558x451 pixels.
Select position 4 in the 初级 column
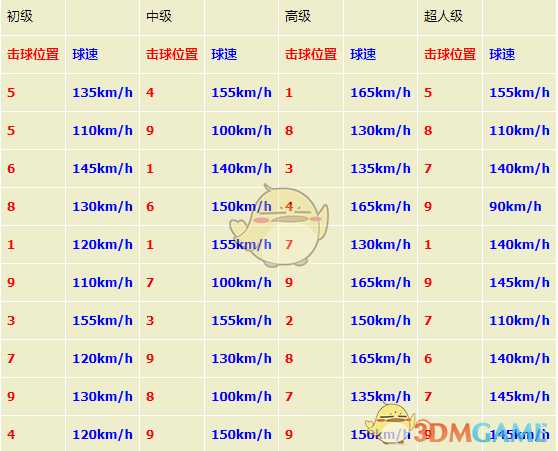click(11, 434)
